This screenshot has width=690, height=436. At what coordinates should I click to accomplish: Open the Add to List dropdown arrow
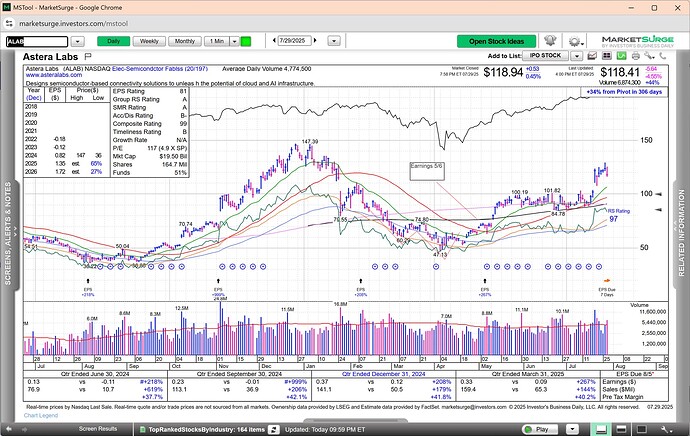pyautogui.click(x=576, y=56)
